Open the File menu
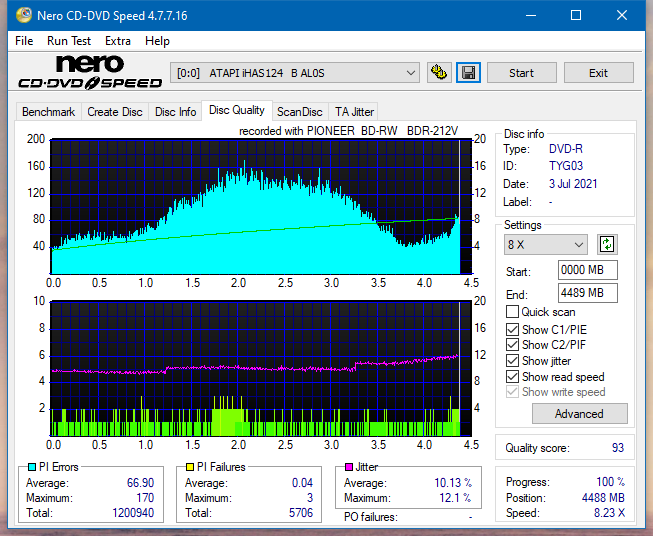The width and height of the screenshot is (653, 536). click(x=24, y=41)
